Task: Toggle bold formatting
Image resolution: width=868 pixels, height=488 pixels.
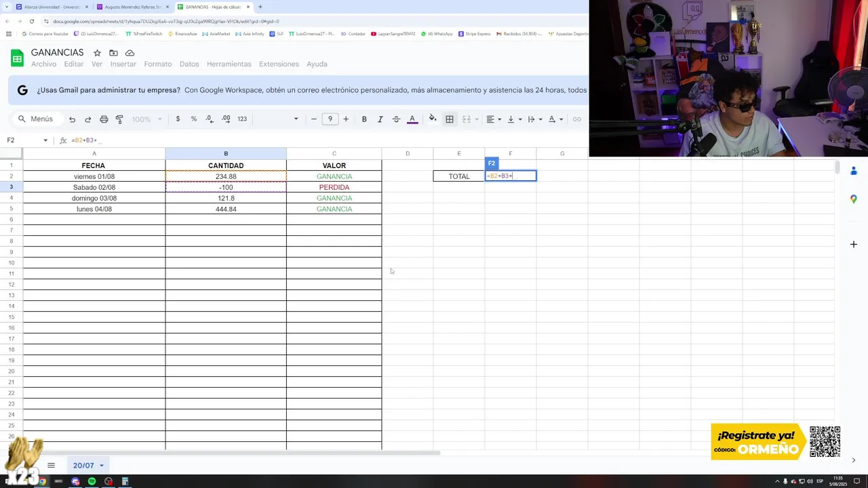Action: pyautogui.click(x=364, y=119)
